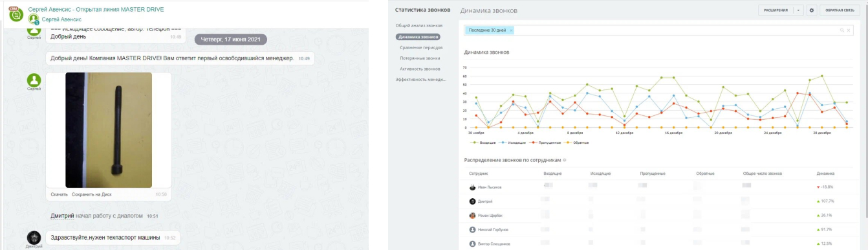Click the 30 ноября label on the chart axis
868x250 pixels.
pos(476,133)
